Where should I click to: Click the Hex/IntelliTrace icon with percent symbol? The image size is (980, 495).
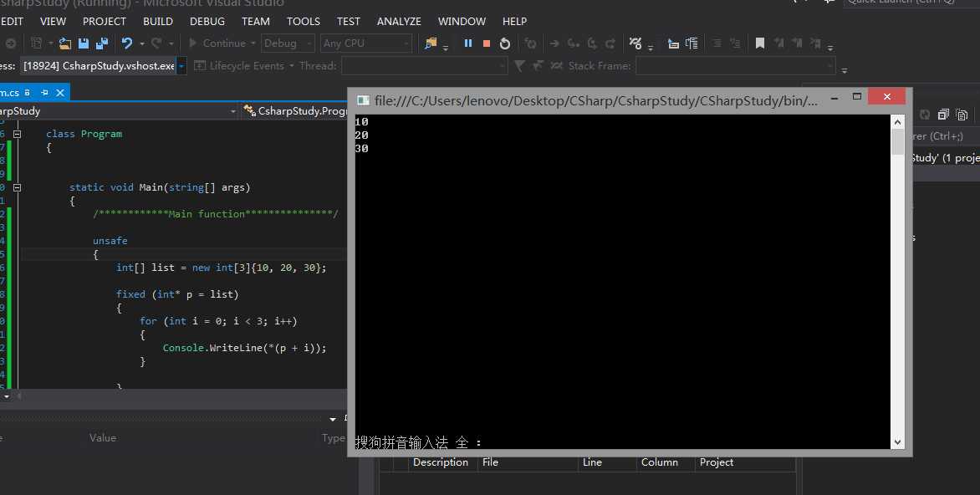[x=635, y=43]
